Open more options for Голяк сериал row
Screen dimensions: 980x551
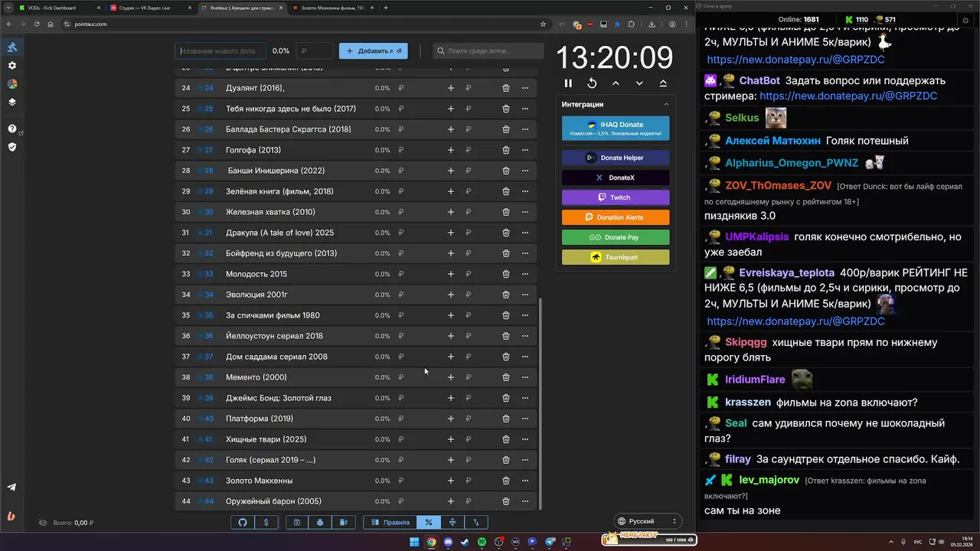pos(525,460)
